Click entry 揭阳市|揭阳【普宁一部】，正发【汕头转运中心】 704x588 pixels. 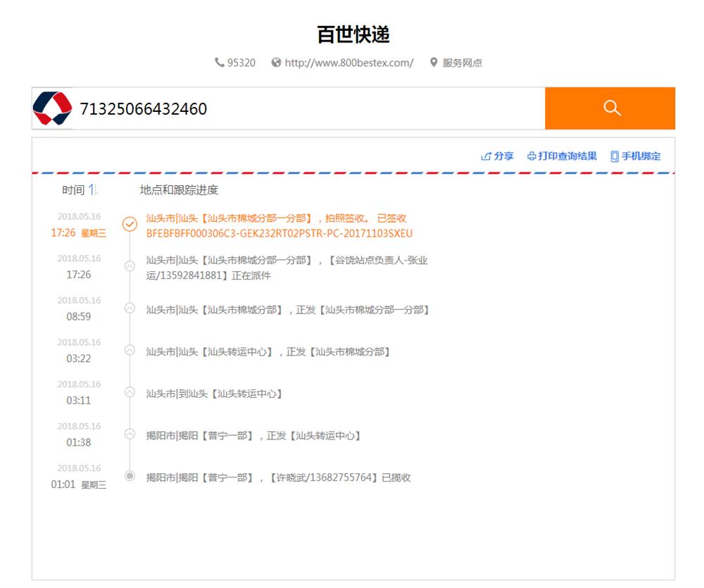point(253,436)
